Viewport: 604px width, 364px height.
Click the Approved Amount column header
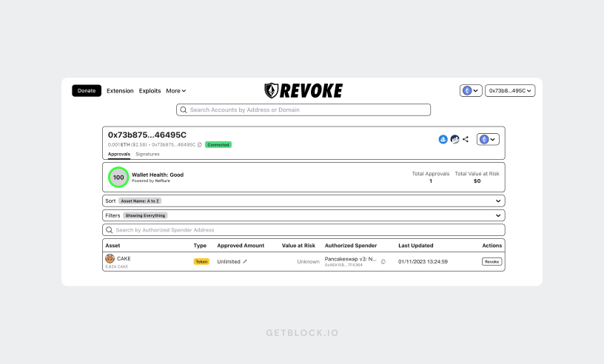tap(241, 246)
